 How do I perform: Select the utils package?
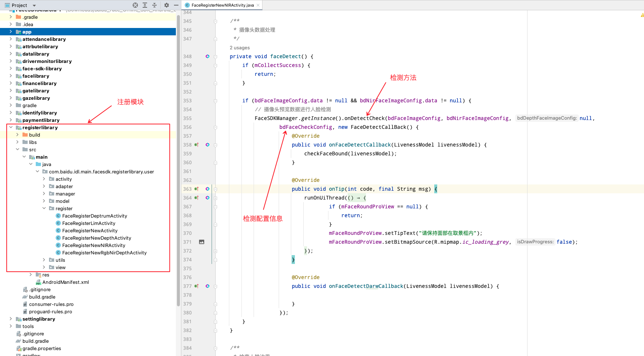coord(60,260)
